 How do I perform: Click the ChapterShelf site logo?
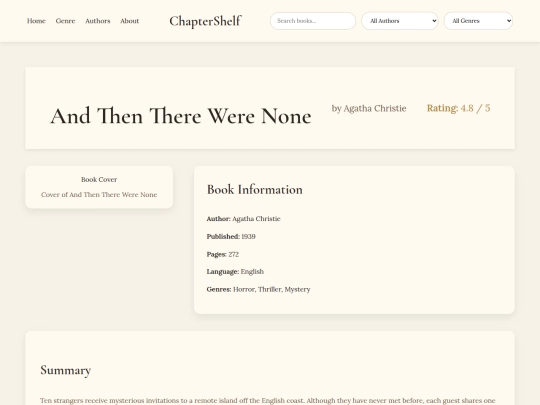(205, 21)
